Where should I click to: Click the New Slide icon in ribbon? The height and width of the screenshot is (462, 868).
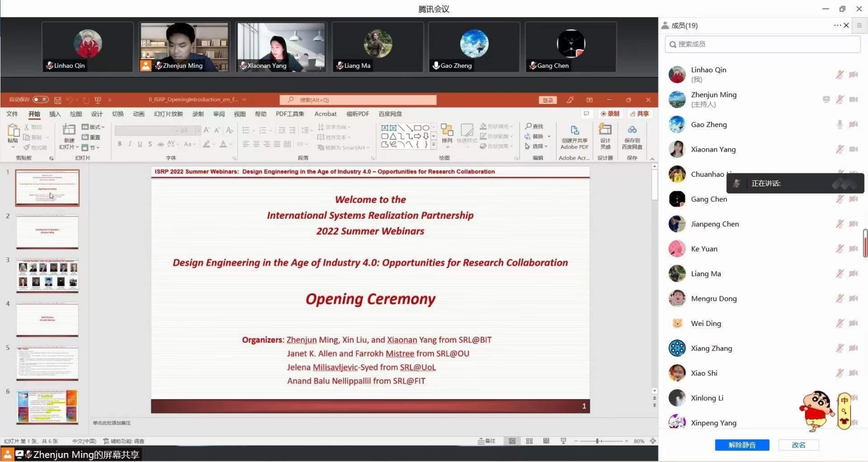(x=69, y=132)
